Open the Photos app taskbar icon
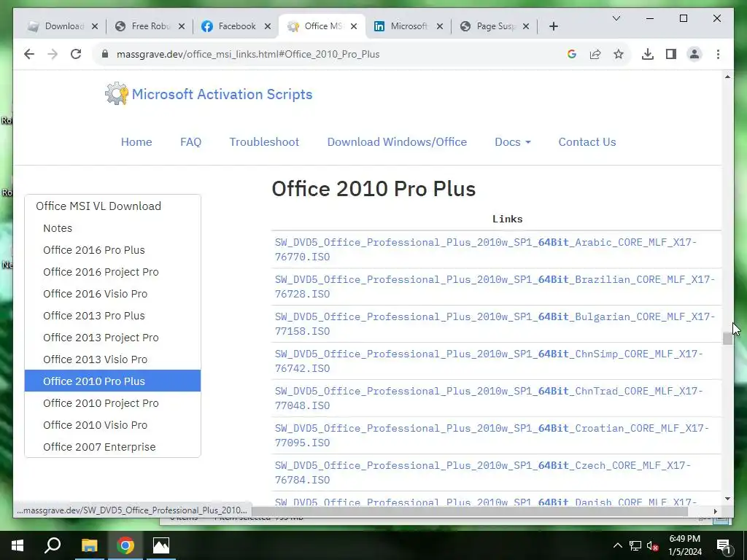 point(161,545)
